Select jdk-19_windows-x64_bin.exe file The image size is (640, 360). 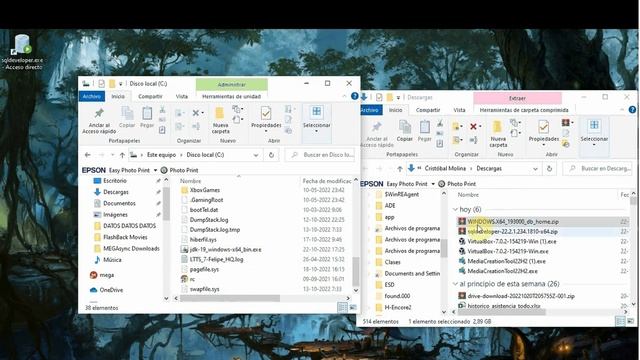225,249
